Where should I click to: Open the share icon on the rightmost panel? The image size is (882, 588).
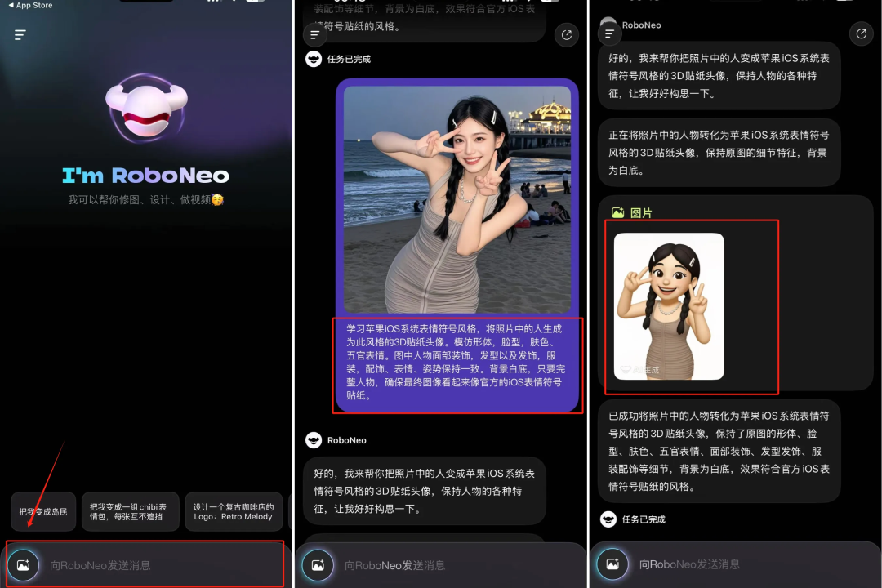pyautogui.click(x=862, y=34)
